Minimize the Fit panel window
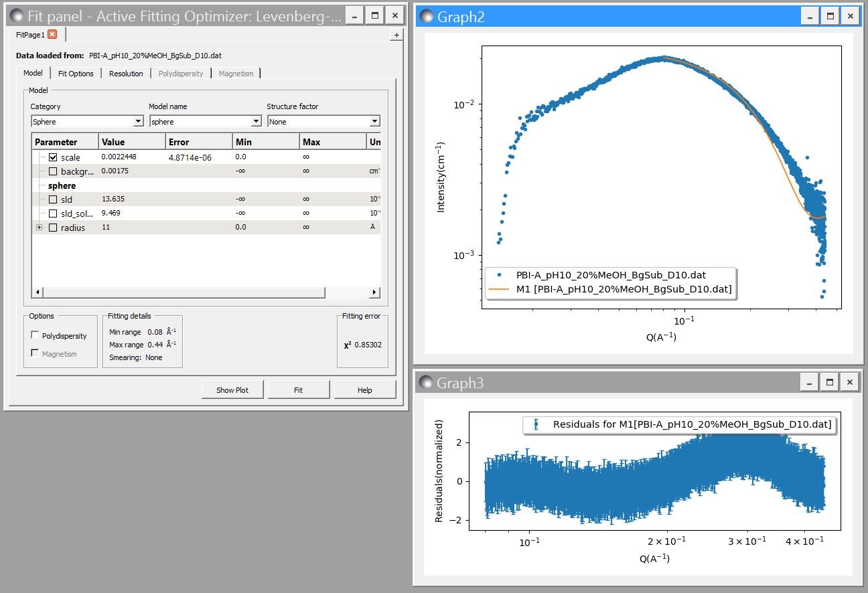 [x=355, y=15]
